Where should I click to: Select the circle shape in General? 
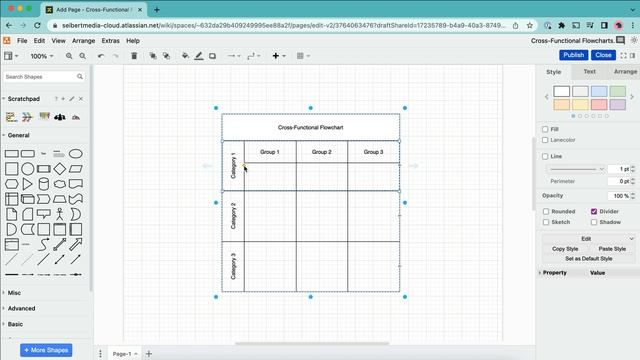[27, 169]
